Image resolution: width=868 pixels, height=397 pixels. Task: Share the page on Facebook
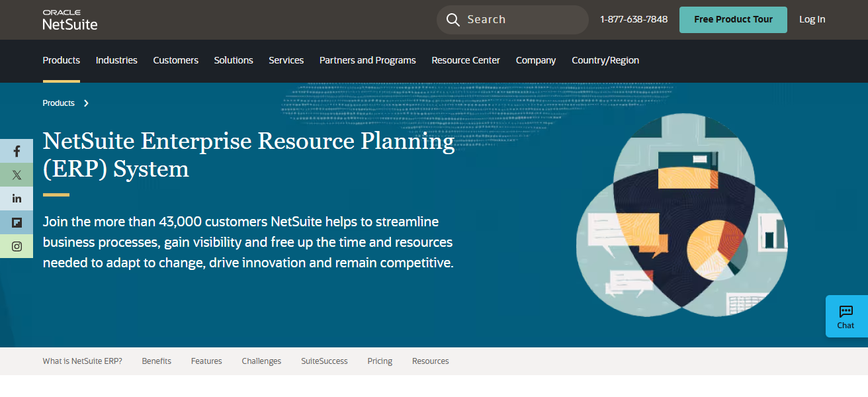pos(17,151)
